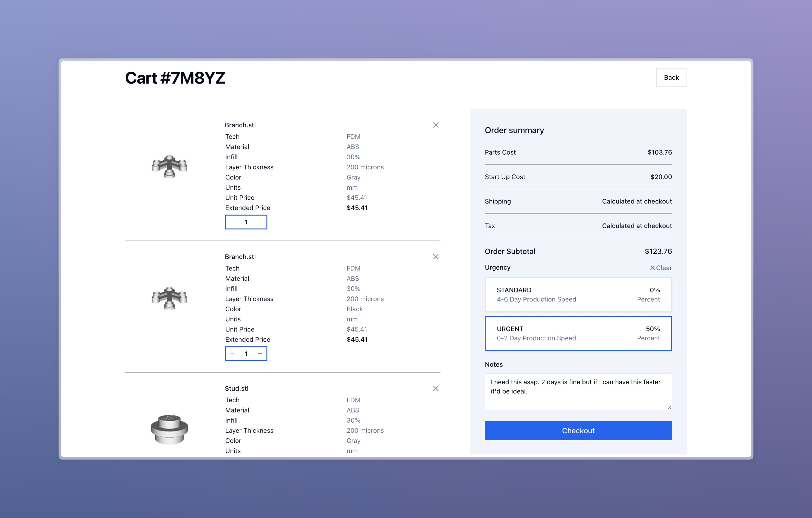Click inside the Notes text area
Viewport: 812px width, 518px height.
(578, 391)
